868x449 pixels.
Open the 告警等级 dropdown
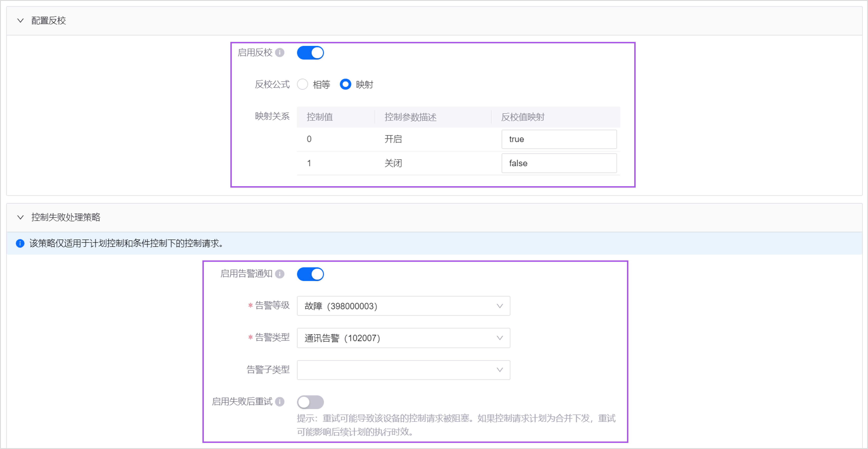point(403,306)
